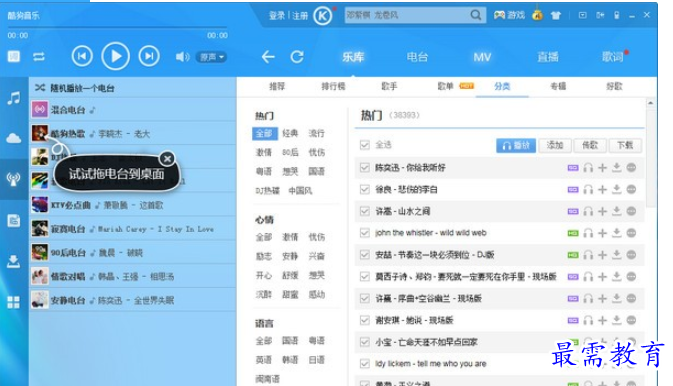Focus the song search field
This screenshot has height=386, width=673.
406,15
